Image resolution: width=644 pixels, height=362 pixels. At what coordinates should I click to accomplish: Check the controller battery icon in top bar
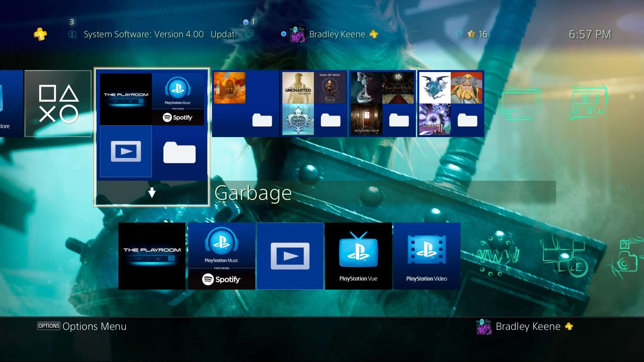click(x=459, y=34)
